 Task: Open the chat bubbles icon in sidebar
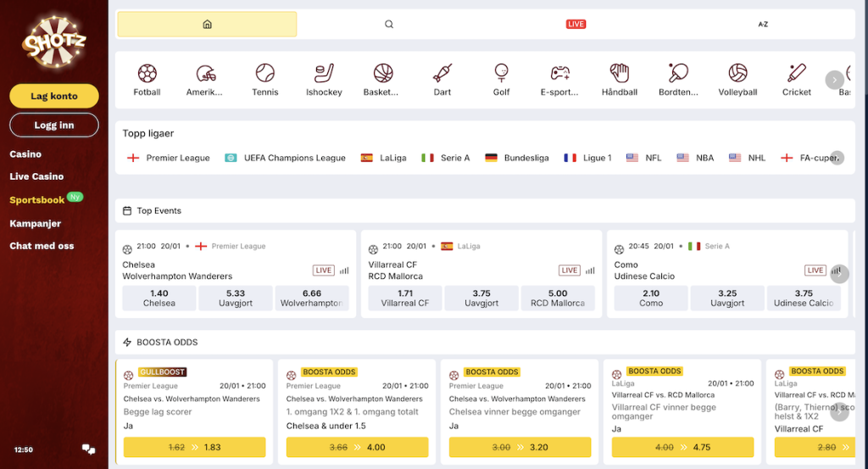(x=88, y=449)
